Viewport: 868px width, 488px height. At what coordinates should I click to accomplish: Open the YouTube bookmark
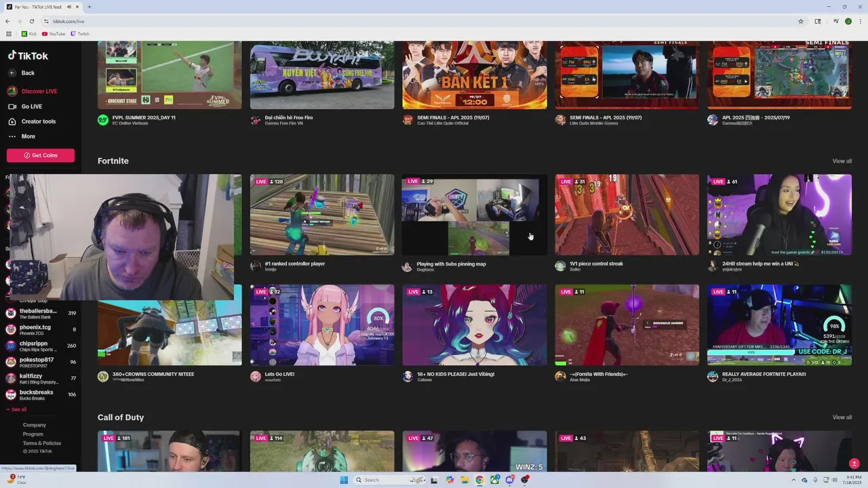coord(54,34)
